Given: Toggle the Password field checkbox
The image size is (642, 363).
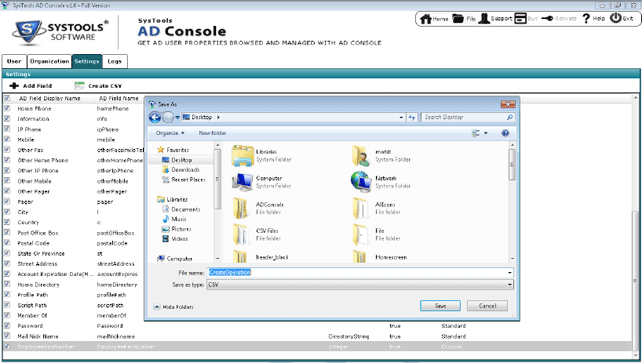Looking at the screenshot, I should [7, 325].
